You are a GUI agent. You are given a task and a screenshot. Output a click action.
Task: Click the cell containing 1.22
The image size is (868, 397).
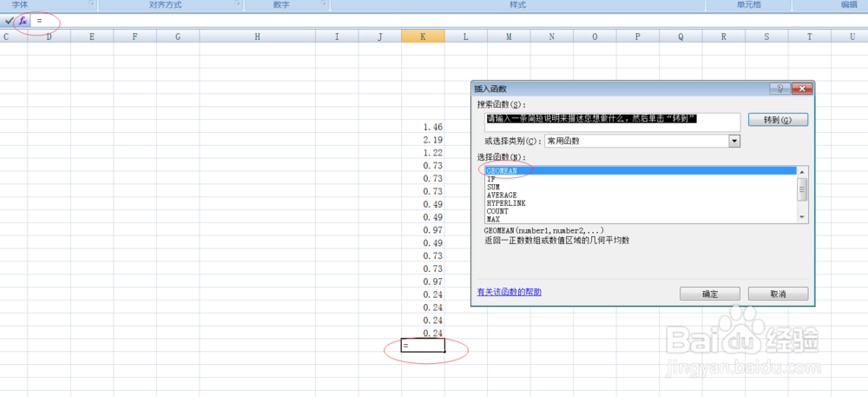pyautogui.click(x=423, y=152)
